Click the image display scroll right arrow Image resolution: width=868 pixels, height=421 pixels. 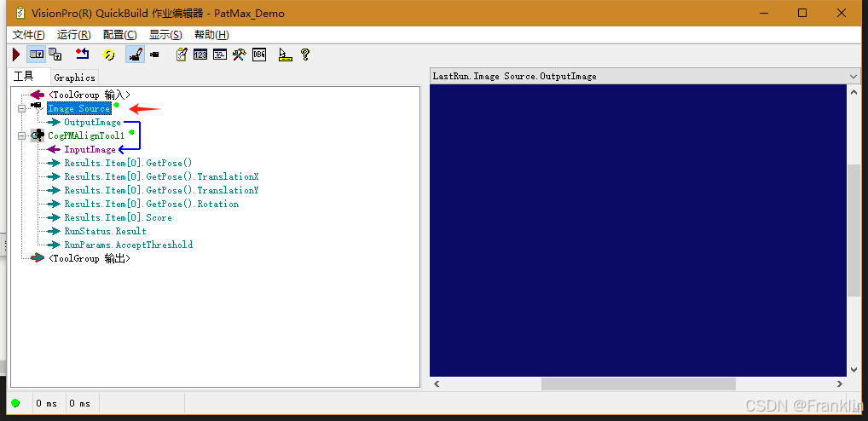pos(840,384)
